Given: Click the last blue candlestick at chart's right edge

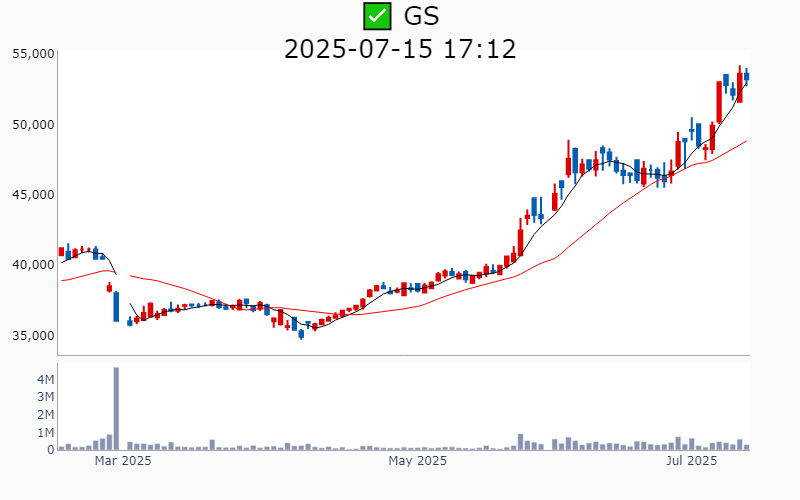Looking at the screenshot, I should (746, 77).
